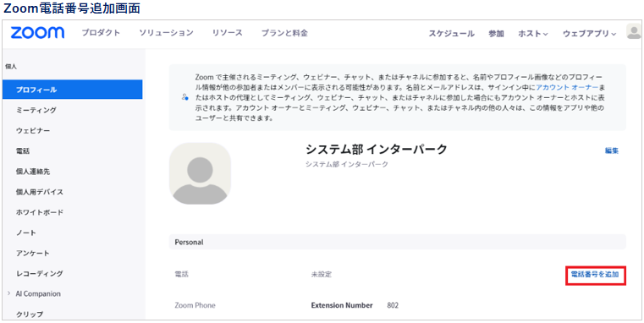644x323 pixels.
Task: Click the Zoom logo
Action: pyautogui.click(x=37, y=33)
